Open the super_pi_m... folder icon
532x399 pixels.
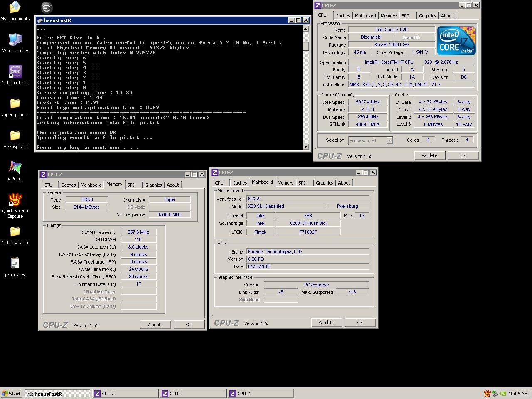coord(15,107)
